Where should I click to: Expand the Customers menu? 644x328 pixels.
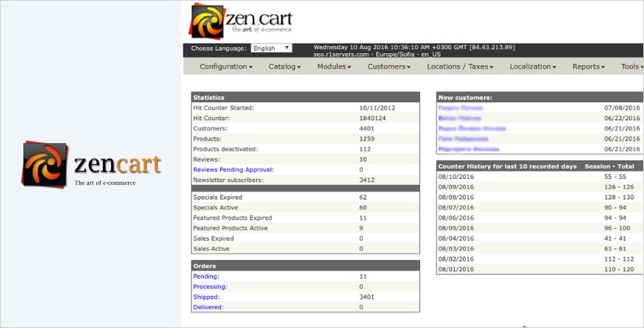[x=389, y=67]
